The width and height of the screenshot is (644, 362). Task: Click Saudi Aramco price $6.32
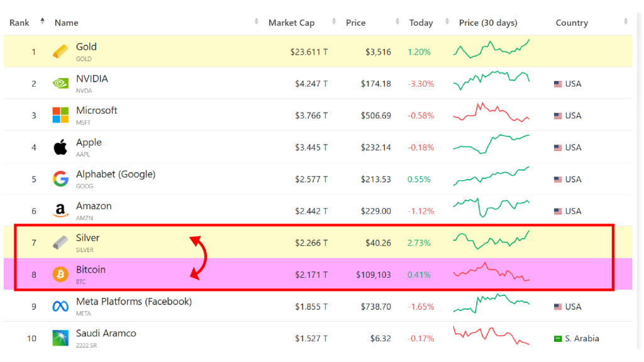pos(380,339)
